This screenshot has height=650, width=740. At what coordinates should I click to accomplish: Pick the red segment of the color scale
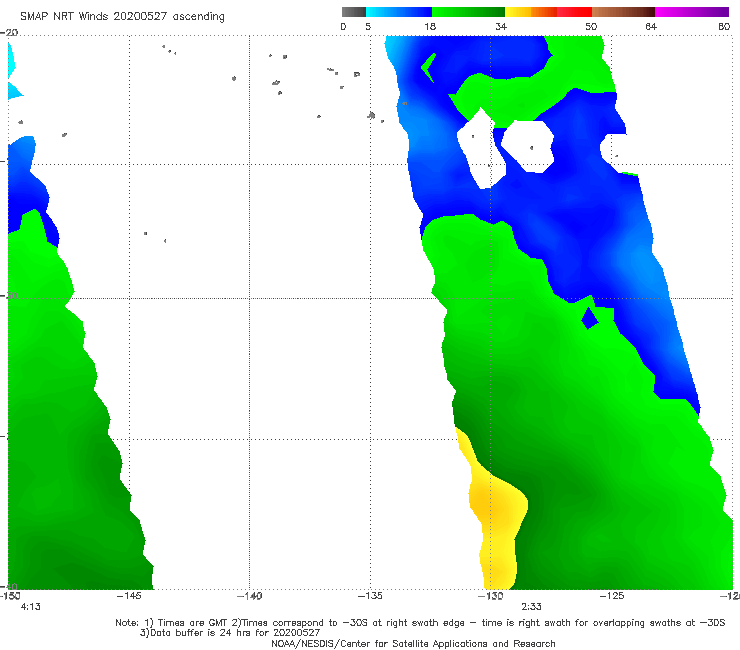point(574,12)
